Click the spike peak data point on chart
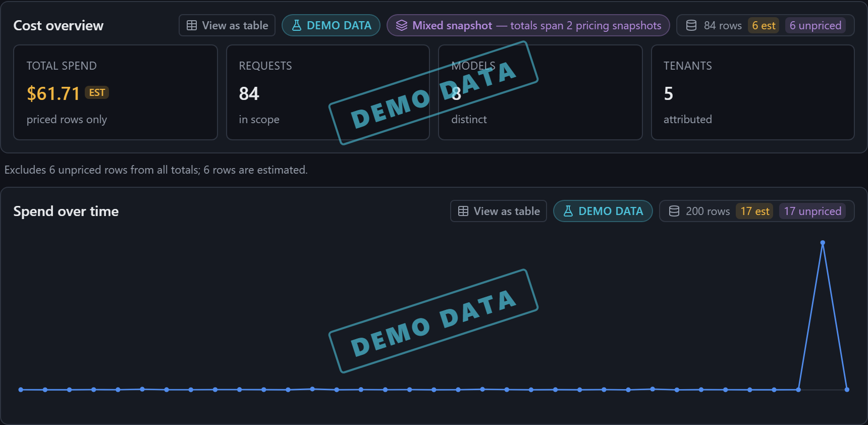Viewport: 868px width, 425px height. click(823, 243)
